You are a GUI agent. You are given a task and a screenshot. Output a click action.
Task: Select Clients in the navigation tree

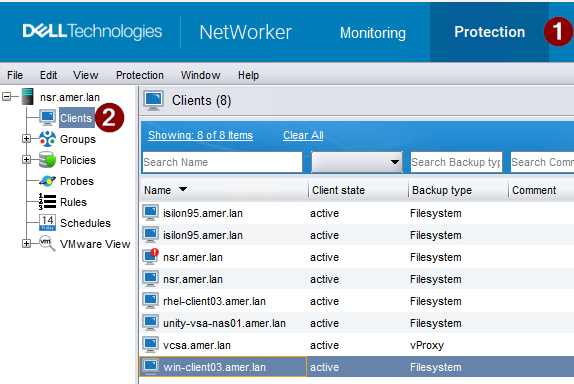[x=76, y=118]
